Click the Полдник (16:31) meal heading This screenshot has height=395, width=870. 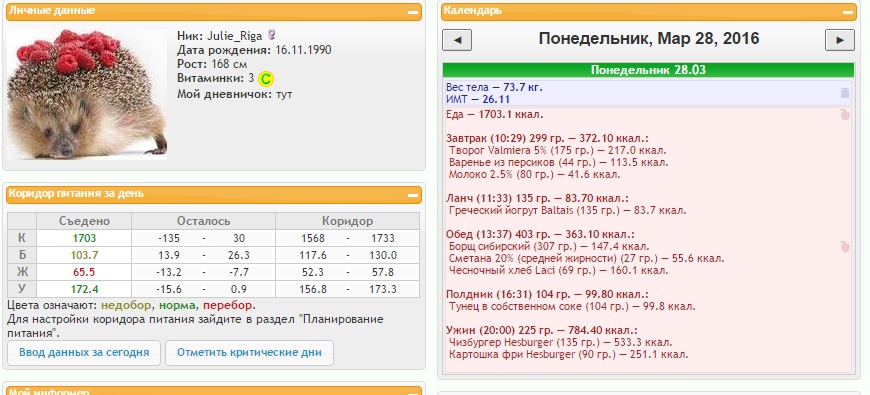click(547, 294)
